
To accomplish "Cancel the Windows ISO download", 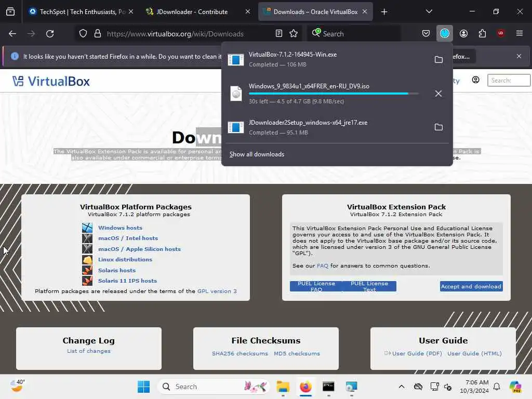I will 438,94.
